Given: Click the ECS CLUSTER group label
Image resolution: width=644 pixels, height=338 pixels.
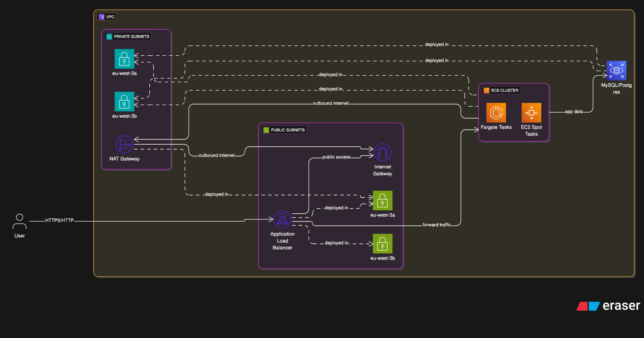Looking at the screenshot, I should [501, 90].
